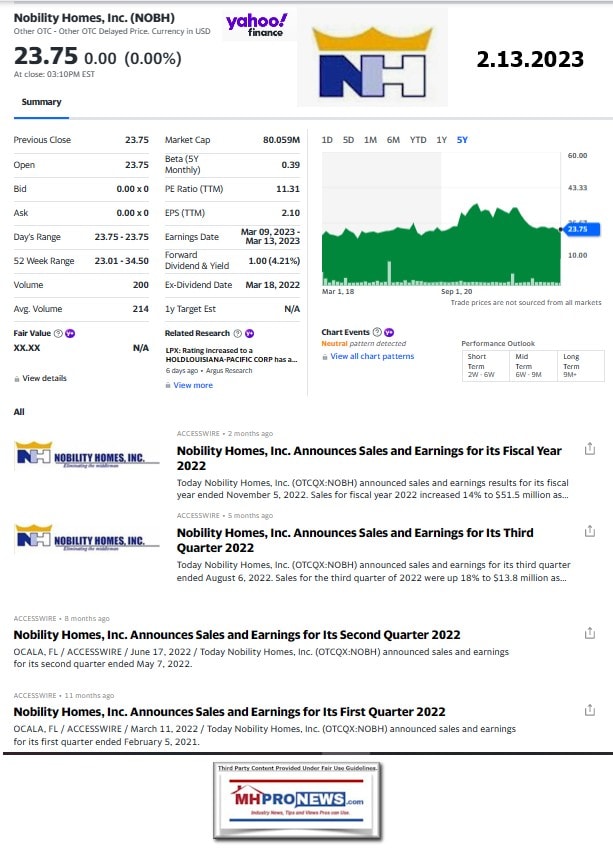Screen dimensions: 613x855
Task: Click the Nobility Homes thumbnail for Third Quarter article
Action: 87,538
